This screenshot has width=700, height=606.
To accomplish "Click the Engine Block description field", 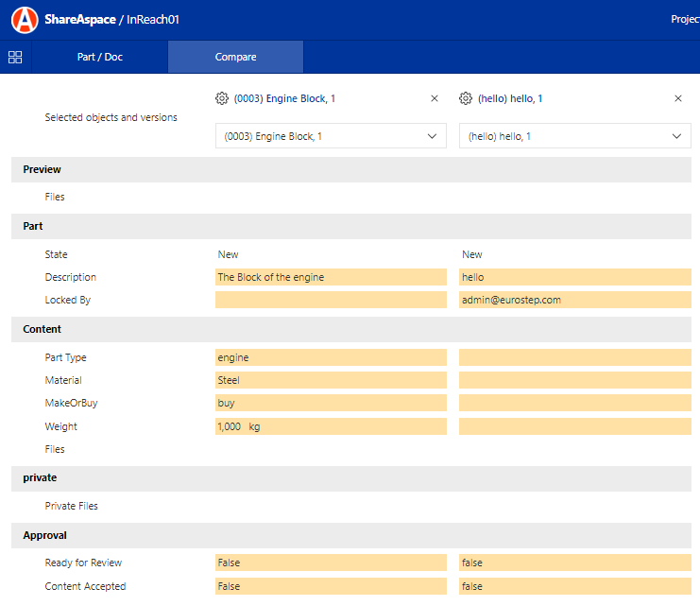I will pos(331,277).
